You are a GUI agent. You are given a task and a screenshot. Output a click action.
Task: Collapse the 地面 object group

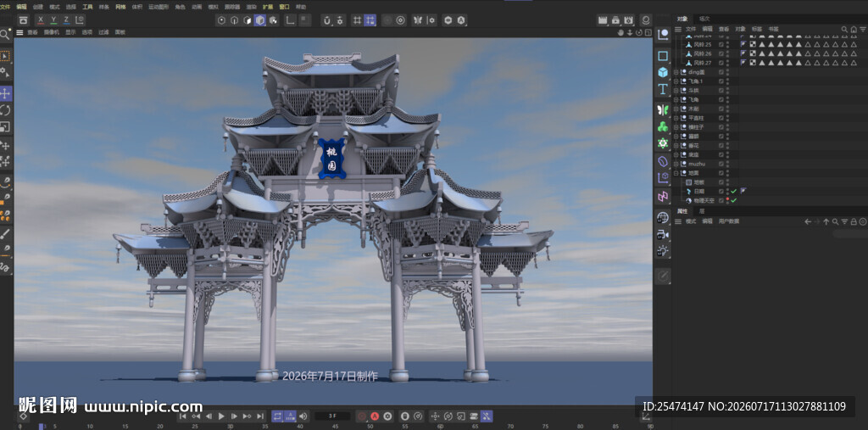(676, 173)
